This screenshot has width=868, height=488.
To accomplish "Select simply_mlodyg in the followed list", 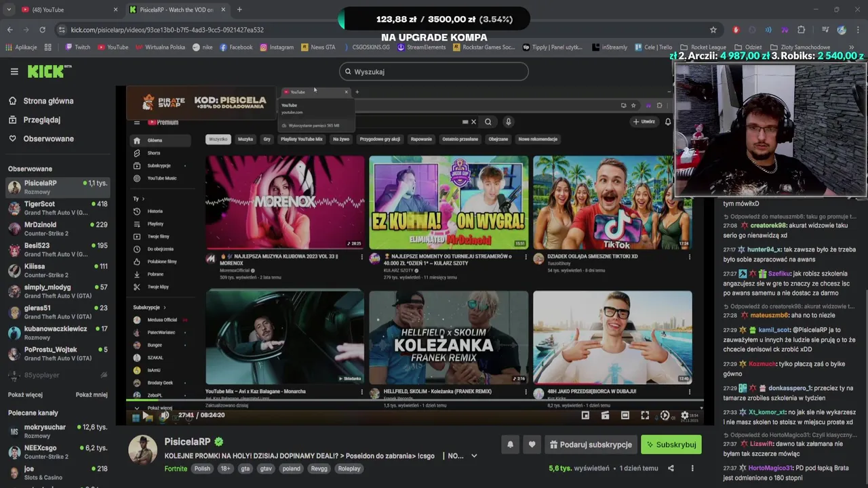I will (x=58, y=291).
